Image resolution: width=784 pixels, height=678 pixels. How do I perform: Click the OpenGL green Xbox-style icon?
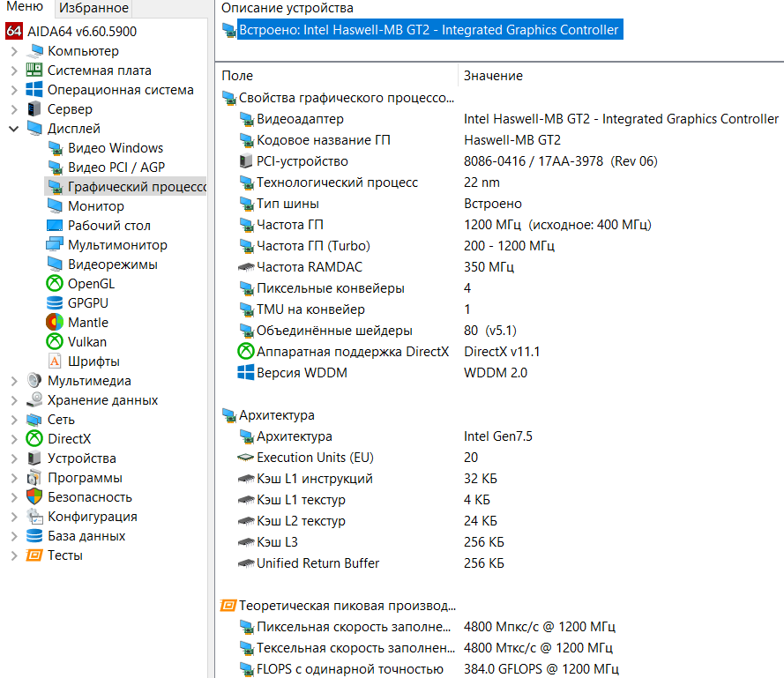pos(55,284)
